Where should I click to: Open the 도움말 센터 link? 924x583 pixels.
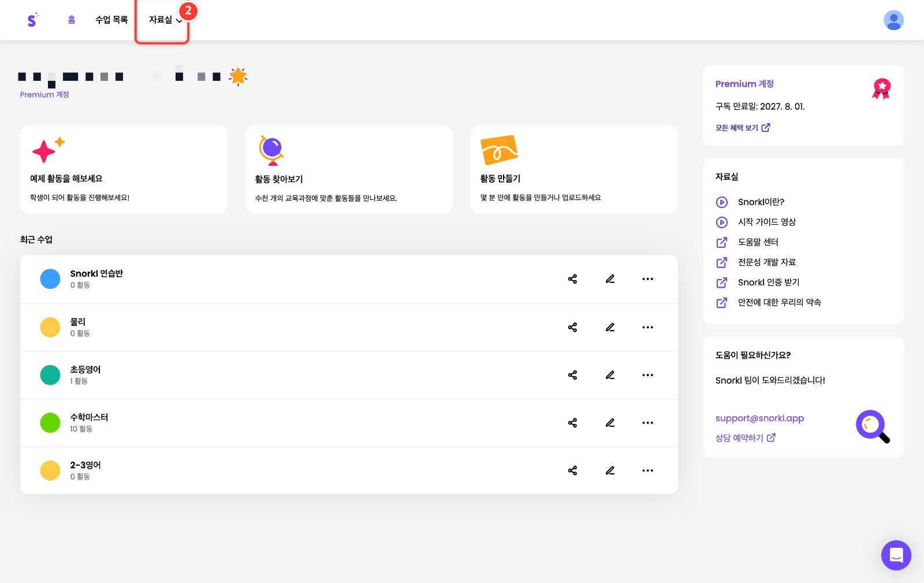tap(758, 242)
